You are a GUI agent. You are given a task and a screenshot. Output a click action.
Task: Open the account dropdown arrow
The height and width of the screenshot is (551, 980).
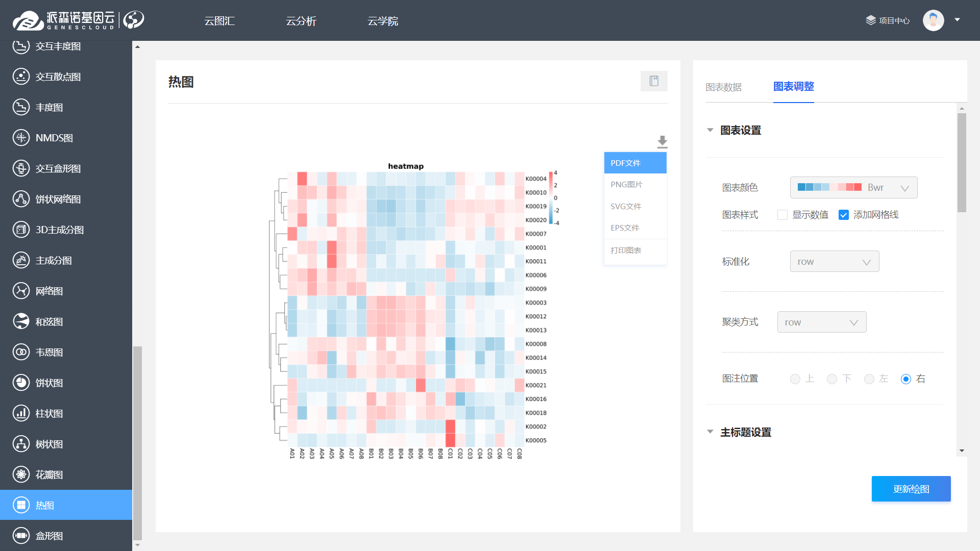click(958, 20)
